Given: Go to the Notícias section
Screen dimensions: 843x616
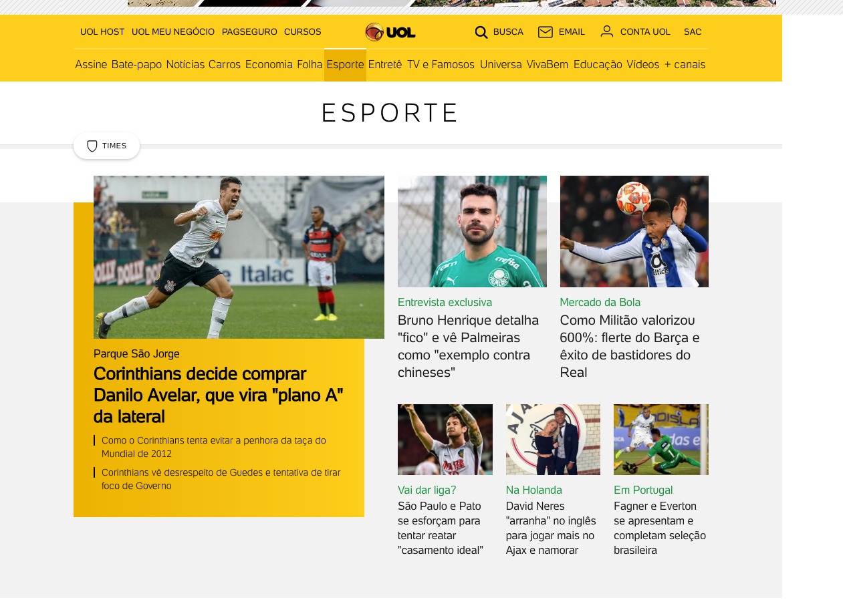Looking at the screenshot, I should pyautogui.click(x=185, y=65).
